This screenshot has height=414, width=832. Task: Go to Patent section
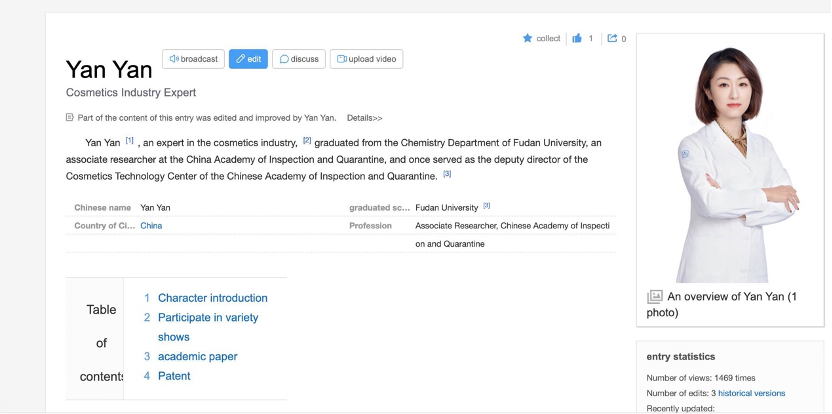pyautogui.click(x=173, y=376)
